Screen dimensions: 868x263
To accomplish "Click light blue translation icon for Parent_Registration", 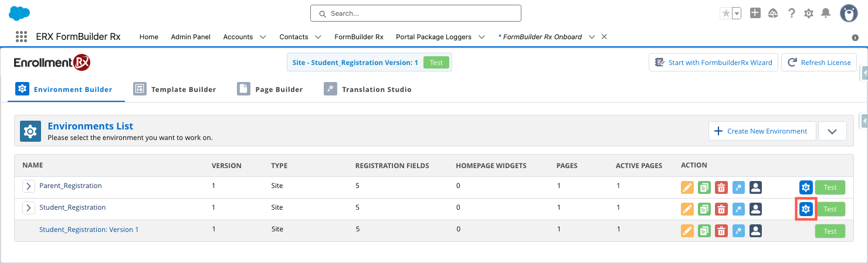I will pos(738,187).
